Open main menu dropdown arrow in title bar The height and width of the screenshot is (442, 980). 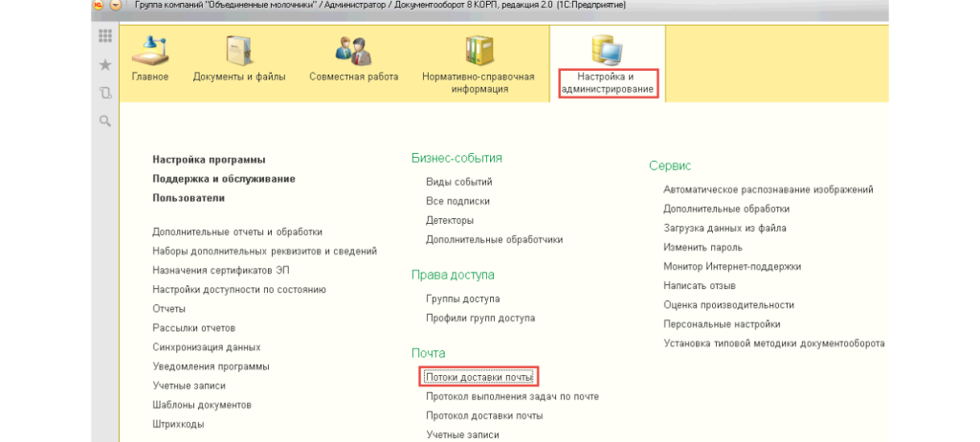pos(116,6)
